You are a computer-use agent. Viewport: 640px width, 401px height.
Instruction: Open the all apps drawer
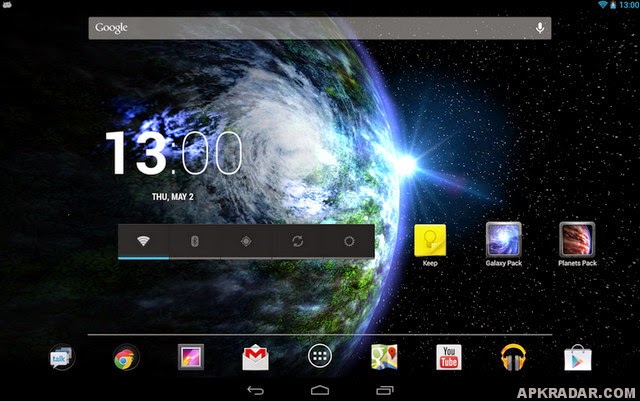pos(320,356)
